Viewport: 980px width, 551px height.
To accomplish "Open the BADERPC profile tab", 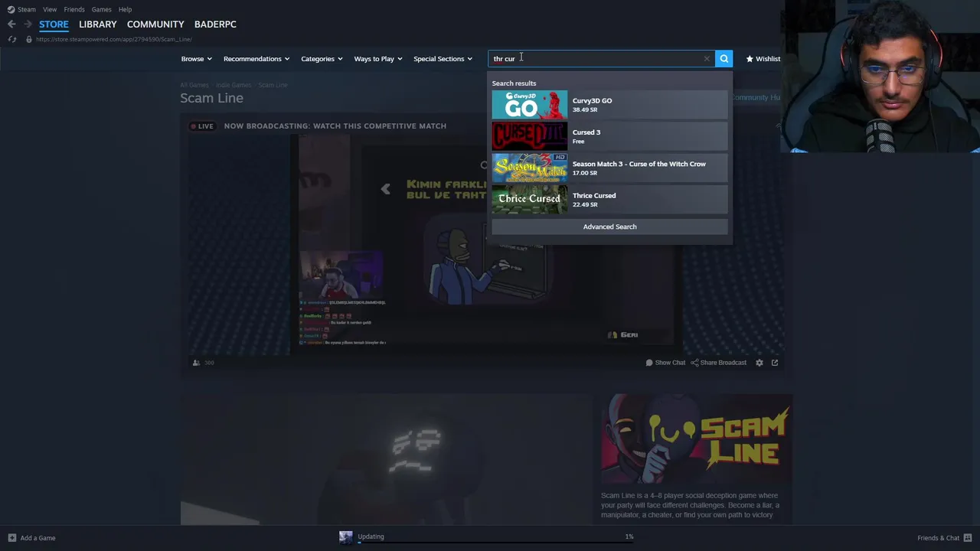I will pos(215,24).
